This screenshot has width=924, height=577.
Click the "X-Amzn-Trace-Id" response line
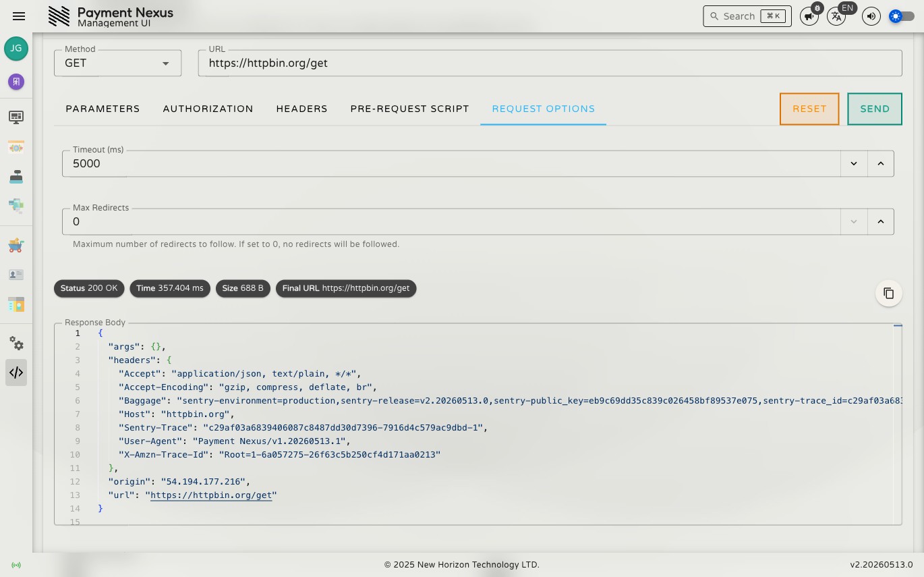pos(279,455)
